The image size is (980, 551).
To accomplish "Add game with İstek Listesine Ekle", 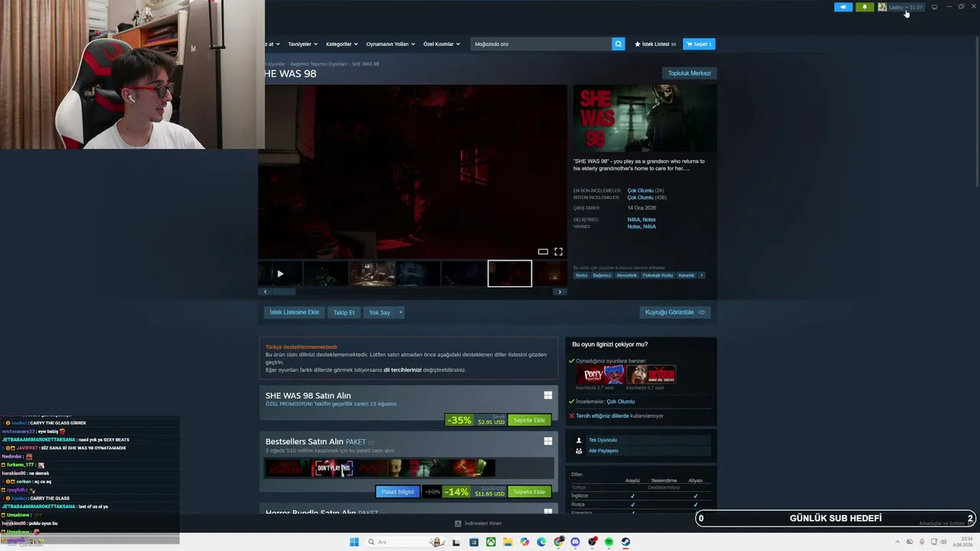I will pyautogui.click(x=294, y=312).
